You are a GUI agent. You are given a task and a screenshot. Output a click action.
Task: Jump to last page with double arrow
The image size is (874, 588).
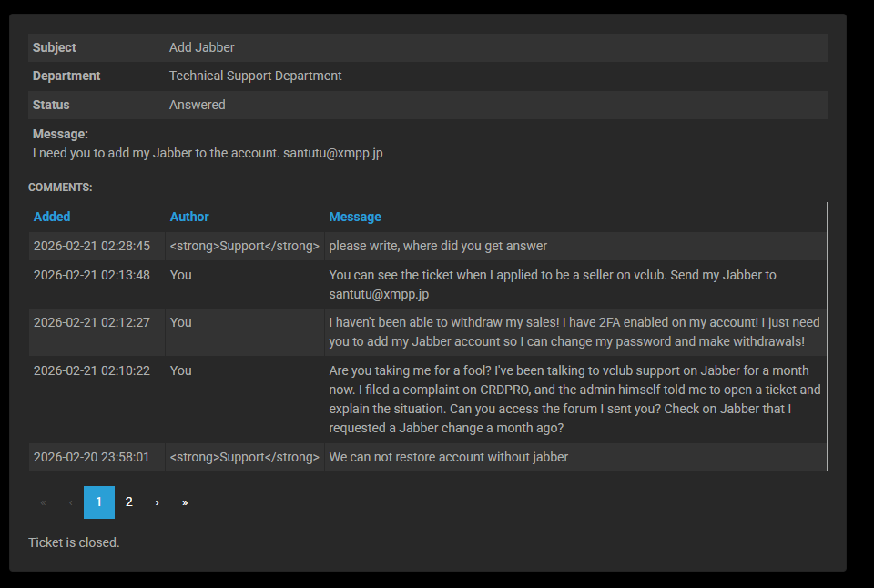(185, 502)
